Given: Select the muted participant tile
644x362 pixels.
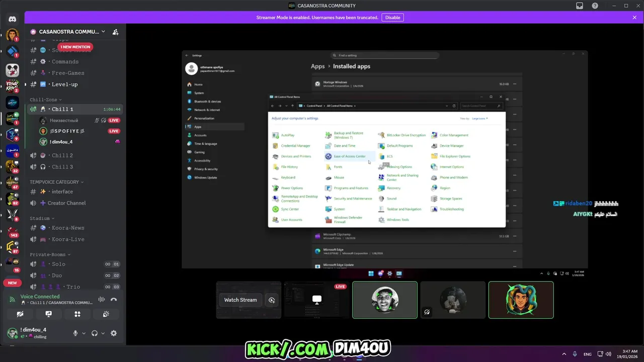Looking at the screenshot, I should 453,300.
